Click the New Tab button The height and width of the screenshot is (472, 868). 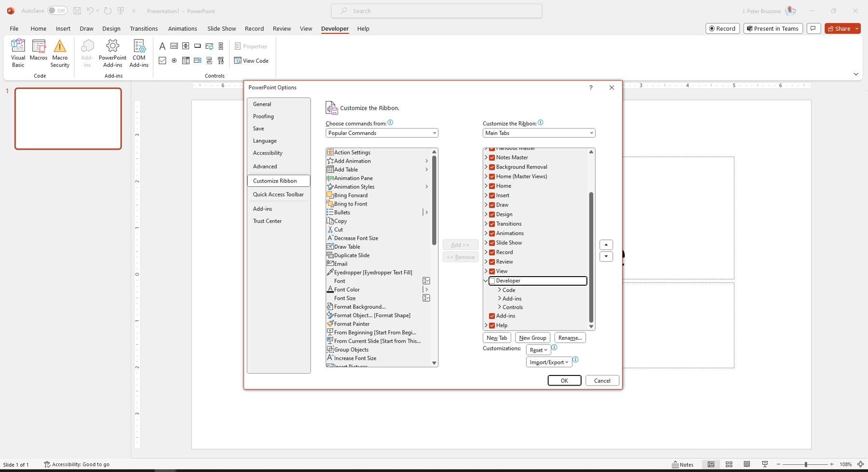497,338
